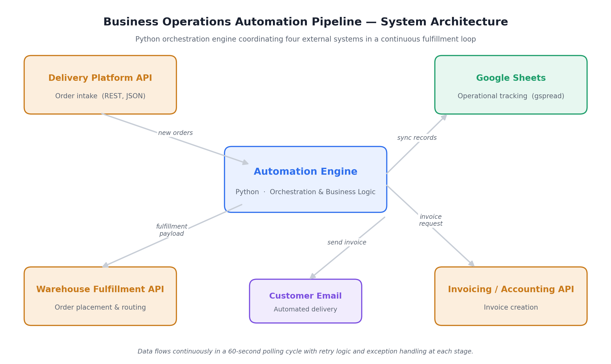This screenshot has width=611, height=364.
Task: Click the footer note about 60-second polling
Action: [x=305, y=351]
